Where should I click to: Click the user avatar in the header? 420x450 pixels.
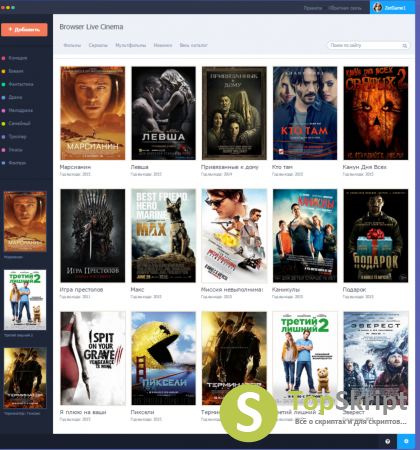click(x=377, y=7)
